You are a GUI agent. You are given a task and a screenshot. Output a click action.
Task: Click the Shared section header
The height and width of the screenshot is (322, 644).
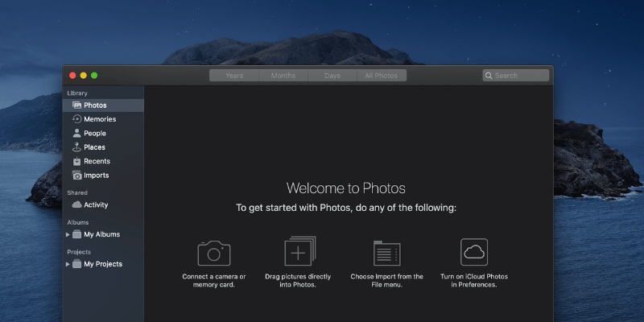pos(77,192)
